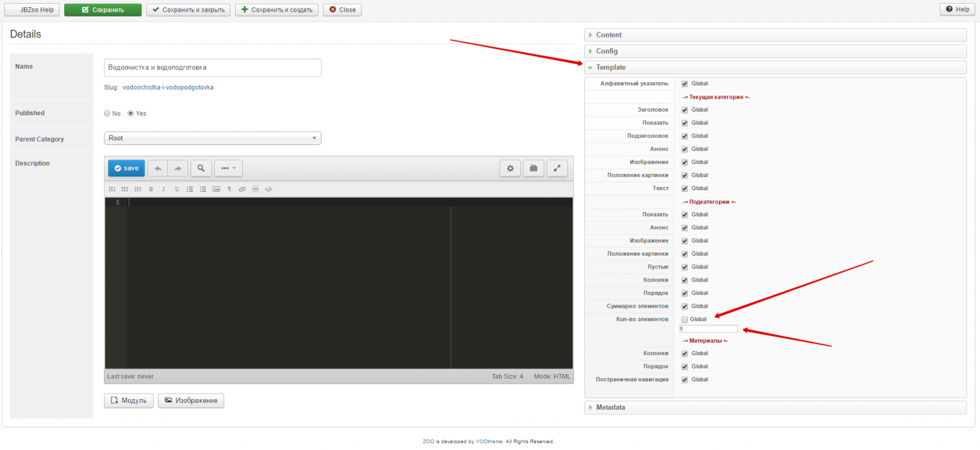Apply italic formatting
Viewport: 980px width, 450px height.
point(164,189)
